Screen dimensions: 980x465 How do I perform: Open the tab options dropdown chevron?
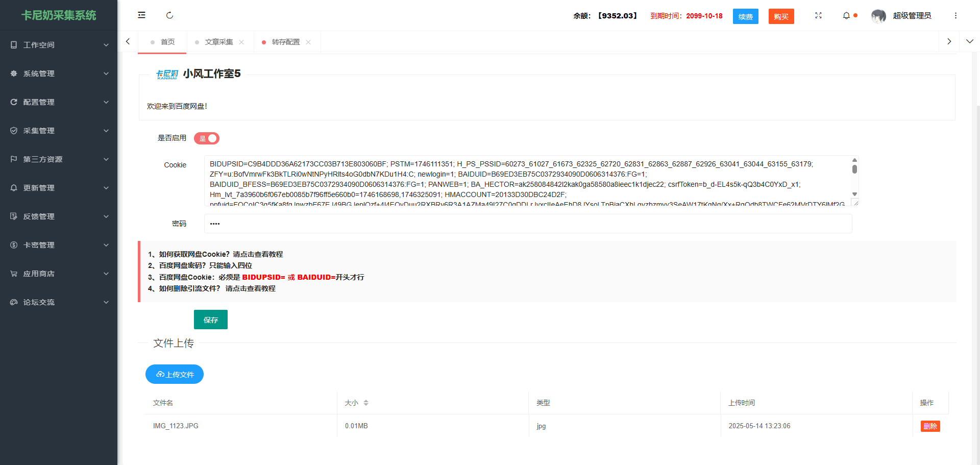pos(970,41)
